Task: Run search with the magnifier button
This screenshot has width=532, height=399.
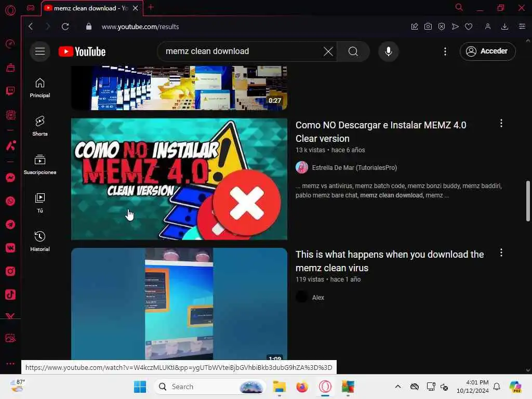Action: [x=353, y=51]
